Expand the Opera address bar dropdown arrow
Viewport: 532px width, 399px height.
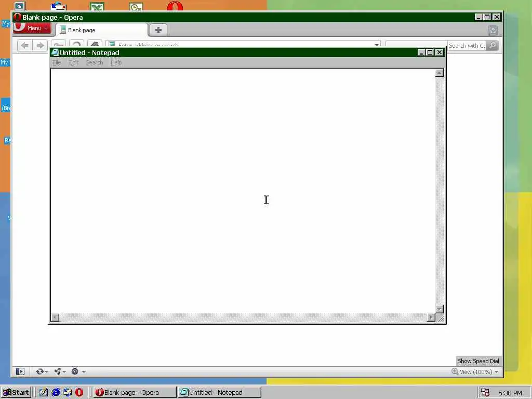point(376,45)
